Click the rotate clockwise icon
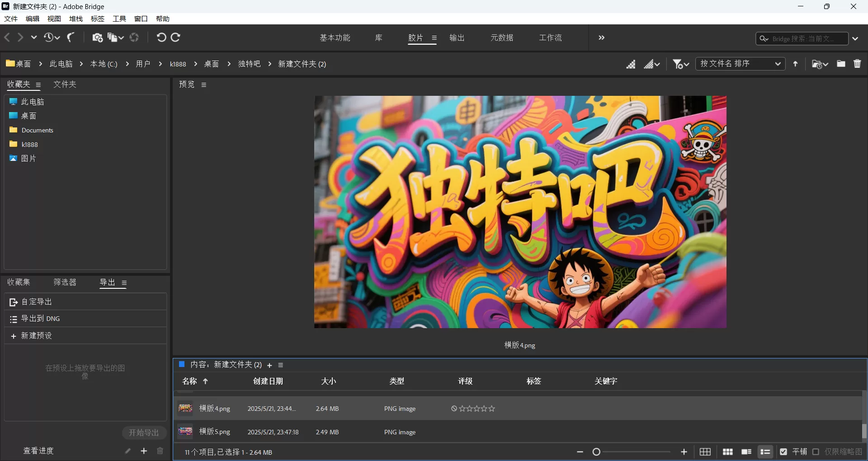This screenshot has width=868, height=461. (175, 38)
